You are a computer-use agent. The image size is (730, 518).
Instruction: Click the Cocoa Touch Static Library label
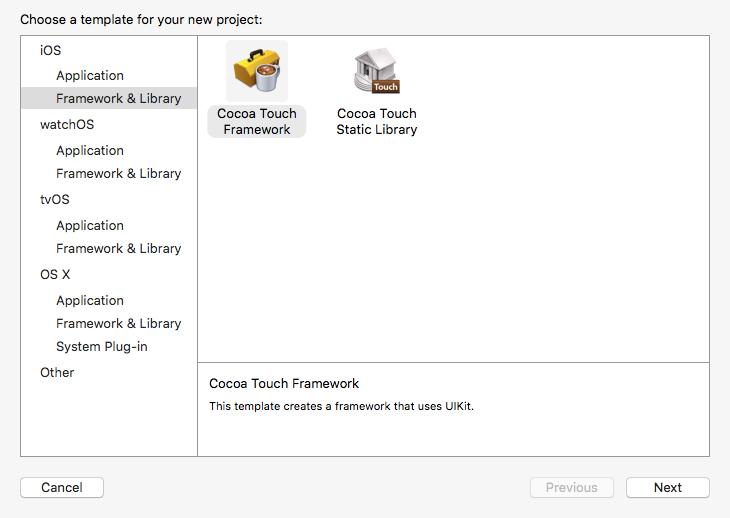[377, 121]
